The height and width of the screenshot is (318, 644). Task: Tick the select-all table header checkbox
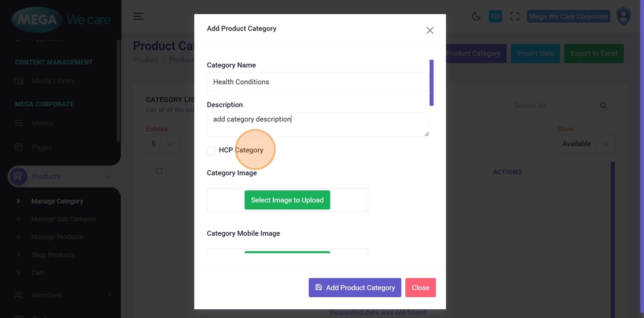(159, 171)
